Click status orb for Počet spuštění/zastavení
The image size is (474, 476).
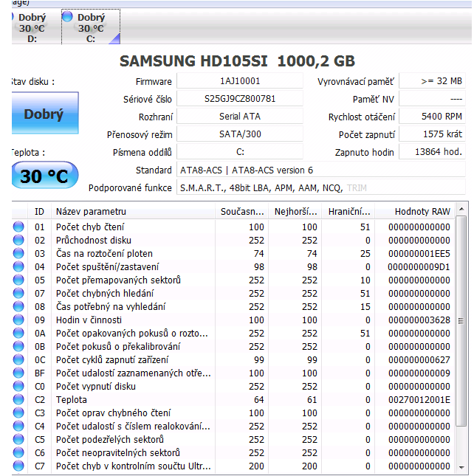(18, 266)
